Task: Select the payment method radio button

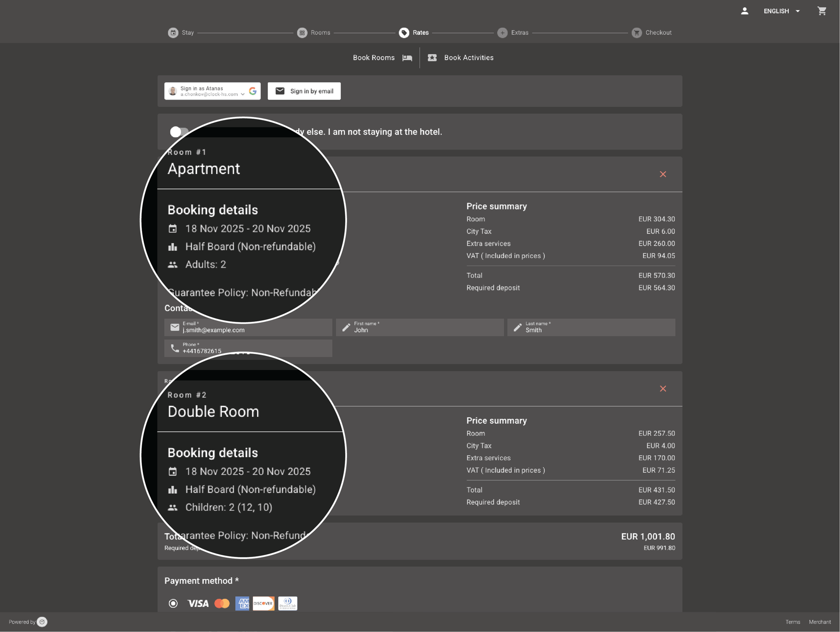Action: point(173,603)
